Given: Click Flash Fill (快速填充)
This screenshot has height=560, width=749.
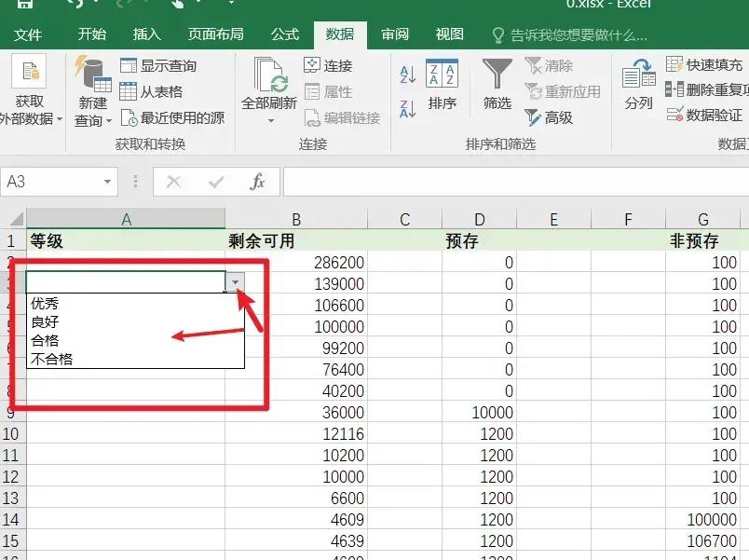Looking at the screenshot, I should (704, 64).
